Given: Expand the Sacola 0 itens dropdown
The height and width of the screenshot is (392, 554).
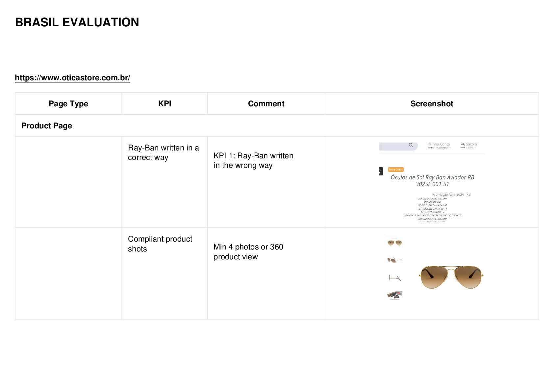Looking at the screenshot, I should 471,148.
